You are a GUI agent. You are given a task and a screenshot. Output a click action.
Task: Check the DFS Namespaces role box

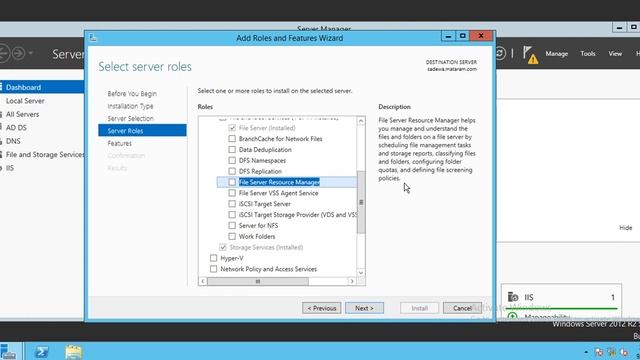click(232, 160)
